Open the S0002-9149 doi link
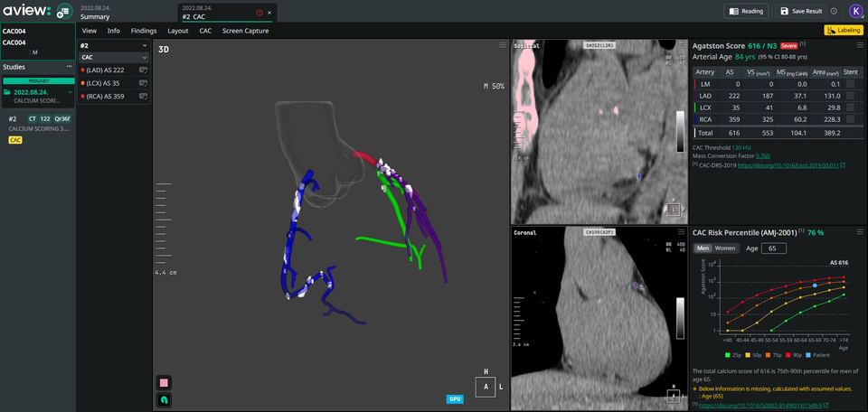Viewport: 868px width, 412px height. pos(761,406)
